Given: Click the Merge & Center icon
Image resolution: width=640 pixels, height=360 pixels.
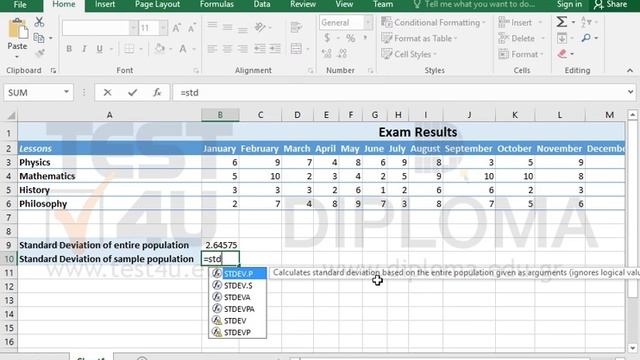Looking at the screenshot, I should [296, 49].
